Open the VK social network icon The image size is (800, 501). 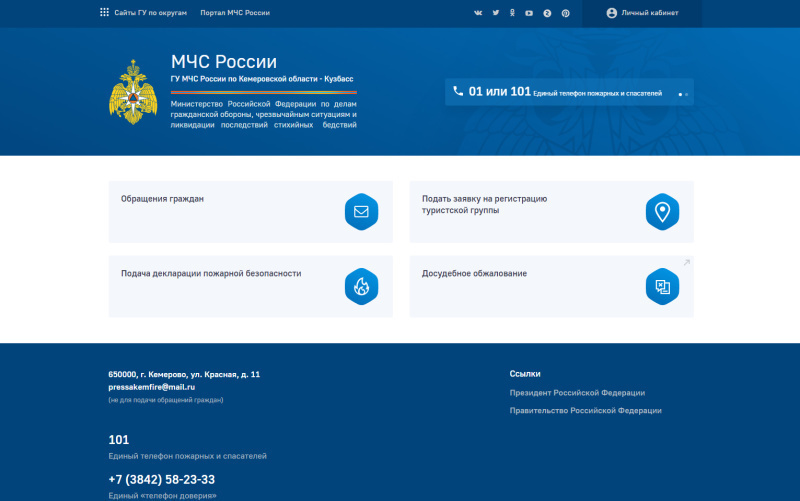click(478, 13)
